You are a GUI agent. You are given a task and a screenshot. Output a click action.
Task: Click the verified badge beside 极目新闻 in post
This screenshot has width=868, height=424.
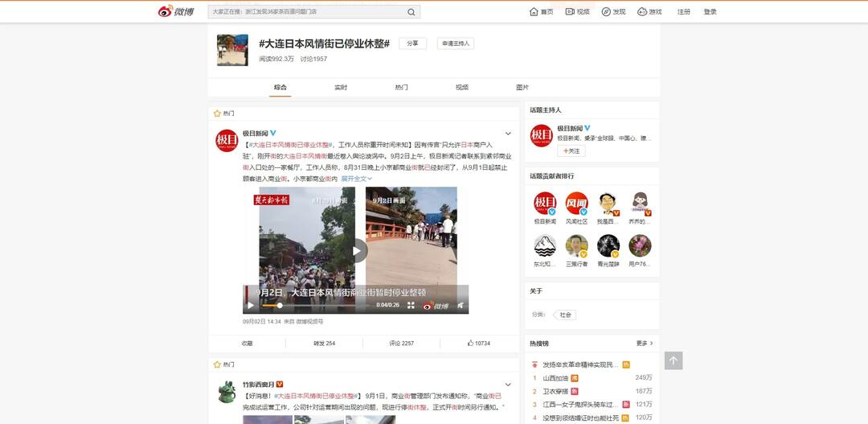click(273, 133)
